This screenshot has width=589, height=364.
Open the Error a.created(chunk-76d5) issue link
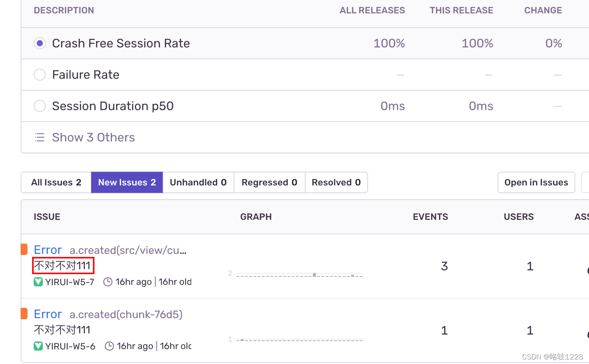coord(108,314)
